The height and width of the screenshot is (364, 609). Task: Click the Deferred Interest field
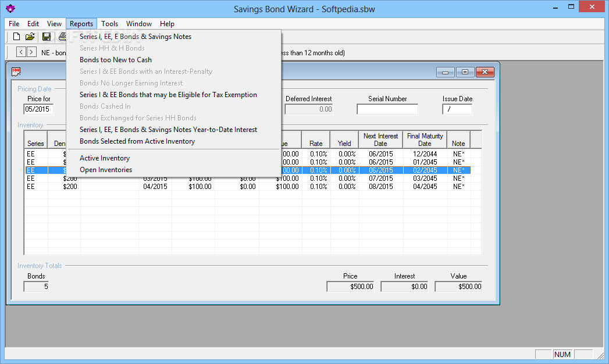[x=308, y=109]
